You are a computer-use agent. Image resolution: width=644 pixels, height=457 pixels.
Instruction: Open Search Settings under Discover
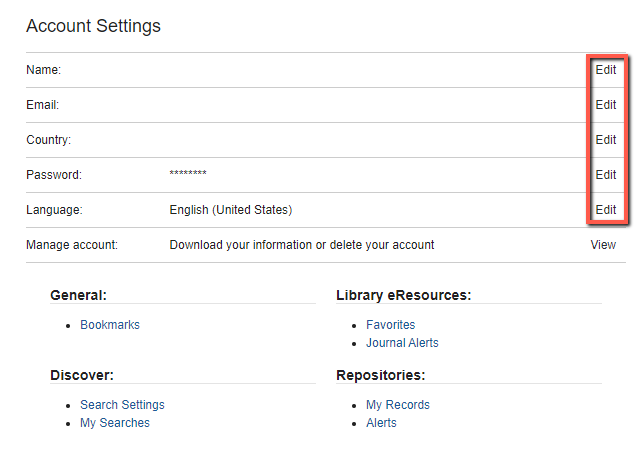[122, 405]
